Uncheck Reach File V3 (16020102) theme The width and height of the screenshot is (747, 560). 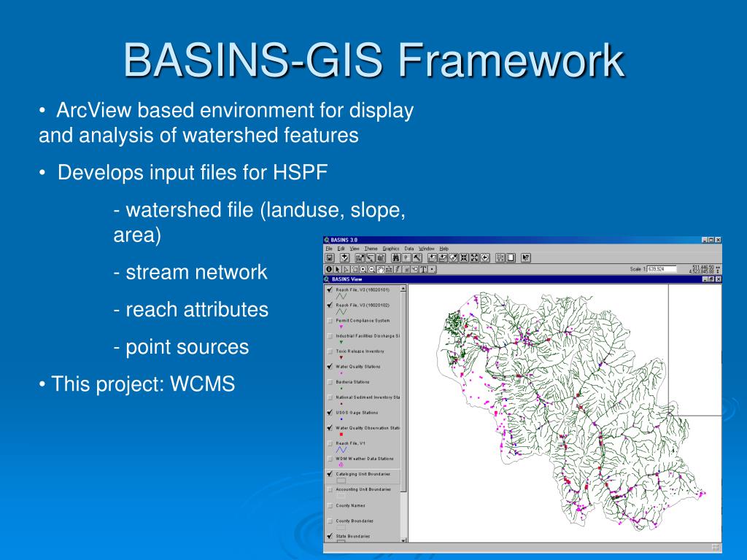pos(330,305)
